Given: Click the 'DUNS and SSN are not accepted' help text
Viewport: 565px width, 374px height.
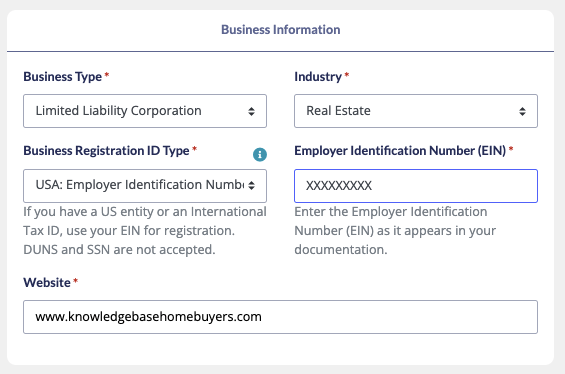Looking at the screenshot, I should pyautogui.click(x=119, y=249).
